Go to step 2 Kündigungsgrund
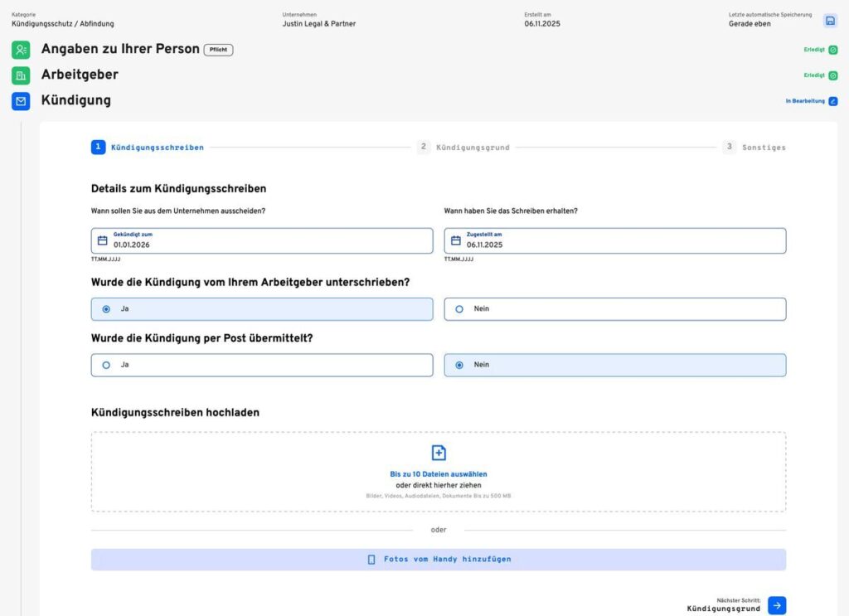The width and height of the screenshot is (849, 616). (472, 148)
